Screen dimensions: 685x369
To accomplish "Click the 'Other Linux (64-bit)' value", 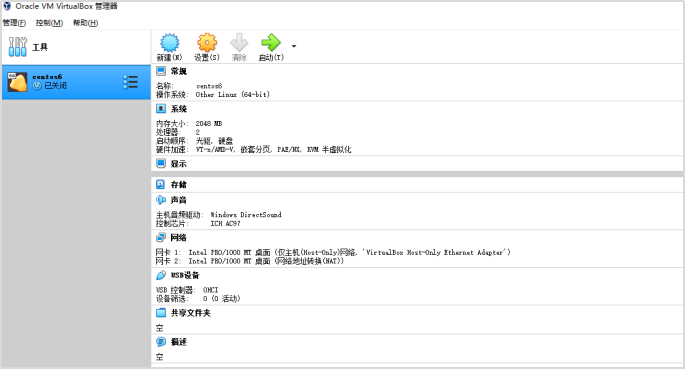I will point(232,94).
